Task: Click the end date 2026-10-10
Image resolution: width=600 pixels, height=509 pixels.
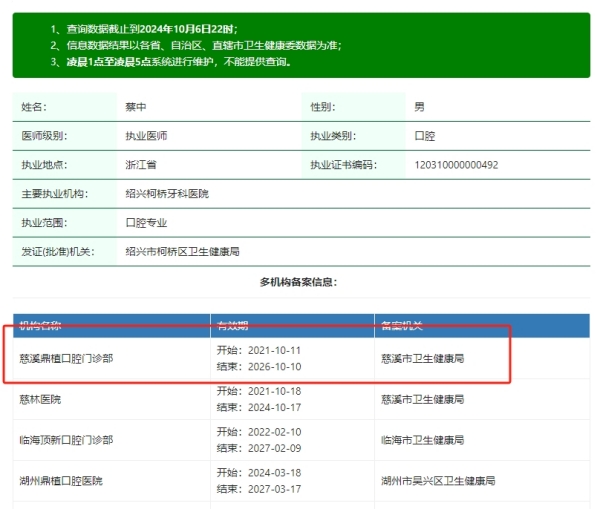Action: pos(259,366)
